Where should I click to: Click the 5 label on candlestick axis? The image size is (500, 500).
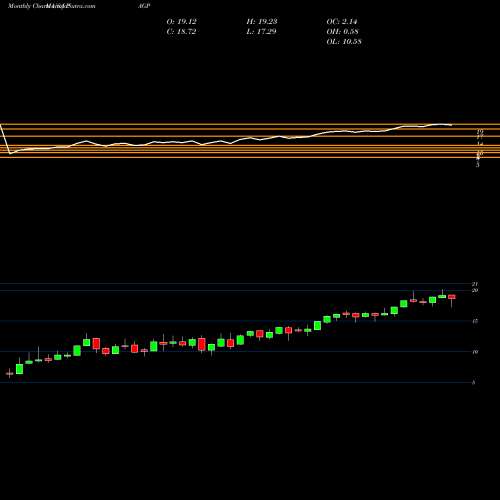click(474, 383)
